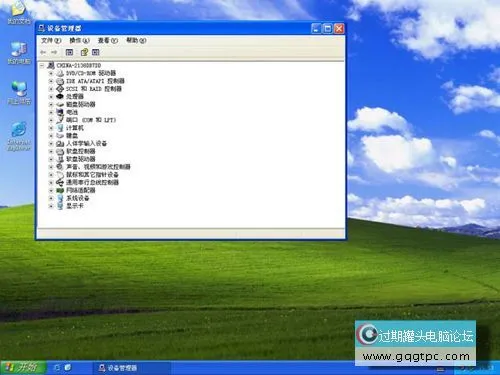500x375 pixels.
Task: Click the first quick launch icon
Action: pyautogui.click(x=57, y=368)
